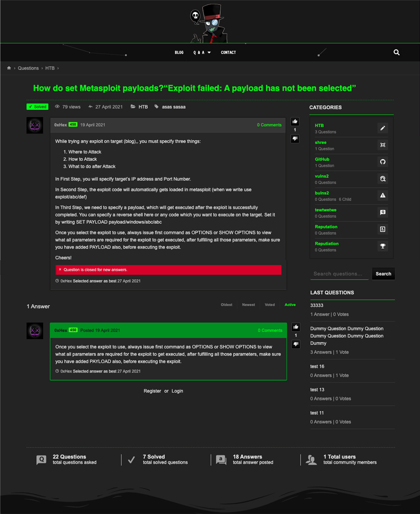Click the HTB category pencil icon
Image resolution: width=420 pixels, height=514 pixels.
pyautogui.click(x=382, y=128)
